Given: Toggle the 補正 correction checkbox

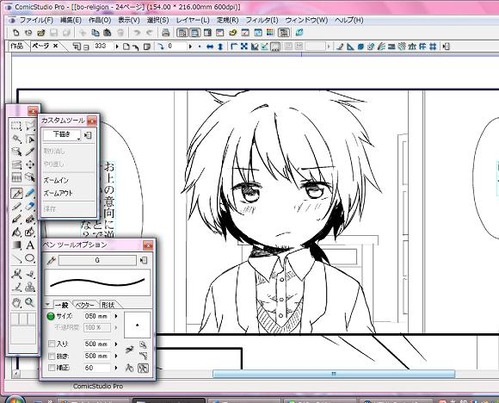Looking at the screenshot, I should tap(52, 368).
